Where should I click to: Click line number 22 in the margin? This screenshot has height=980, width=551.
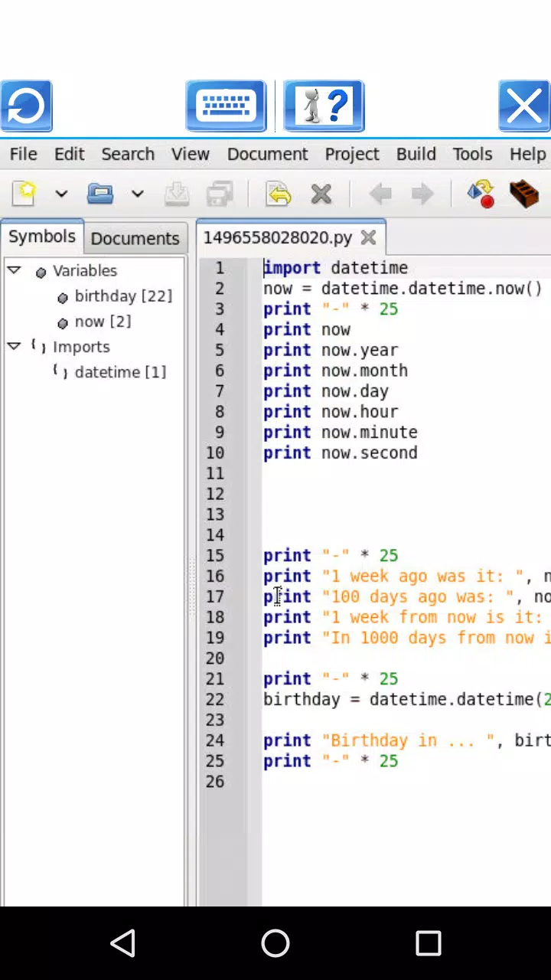(215, 700)
